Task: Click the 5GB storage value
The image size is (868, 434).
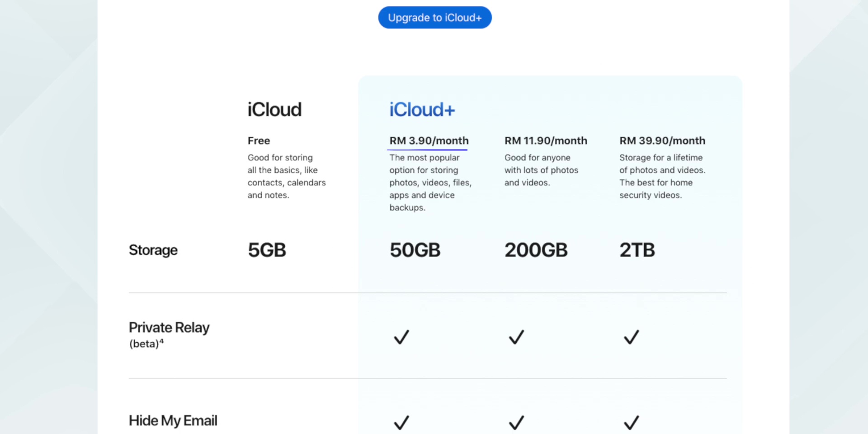Action: click(x=267, y=250)
